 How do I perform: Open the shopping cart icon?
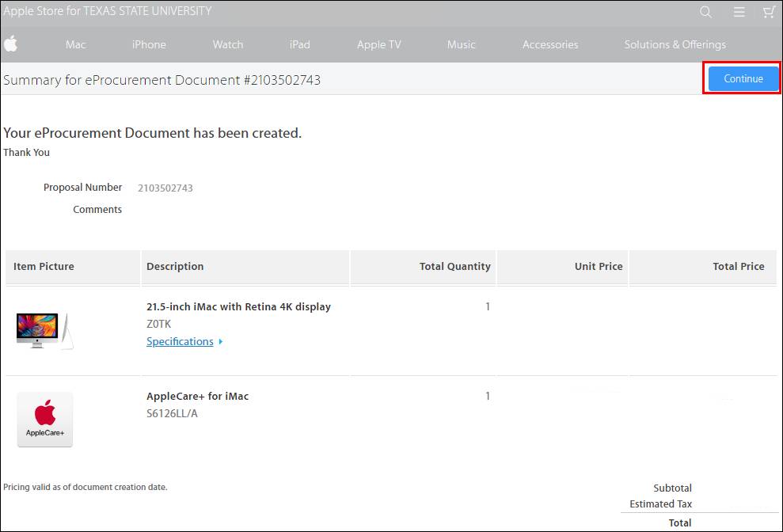tap(769, 12)
